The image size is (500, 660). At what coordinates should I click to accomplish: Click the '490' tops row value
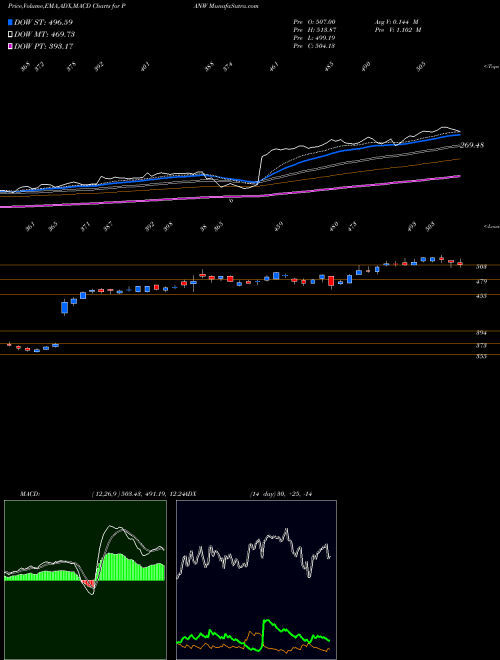point(366,67)
